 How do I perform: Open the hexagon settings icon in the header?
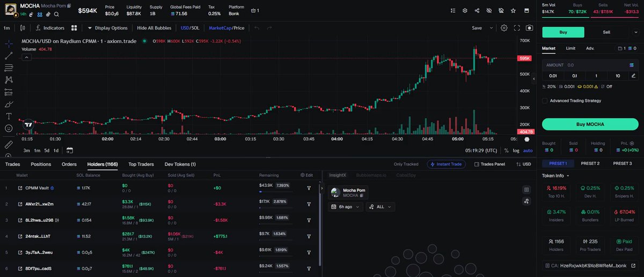pos(465,10)
